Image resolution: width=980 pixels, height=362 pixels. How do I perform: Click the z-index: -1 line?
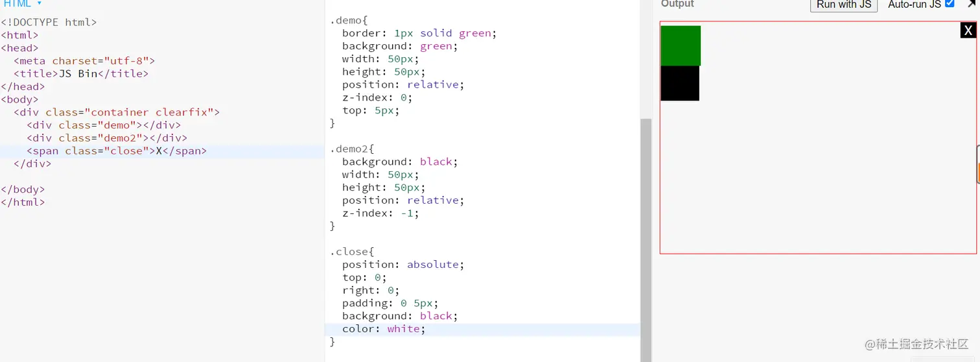coord(381,213)
